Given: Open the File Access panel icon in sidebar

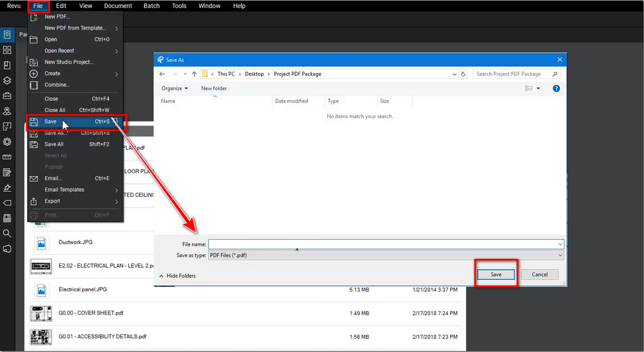Looking at the screenshot, I should (x=7, y=34).
